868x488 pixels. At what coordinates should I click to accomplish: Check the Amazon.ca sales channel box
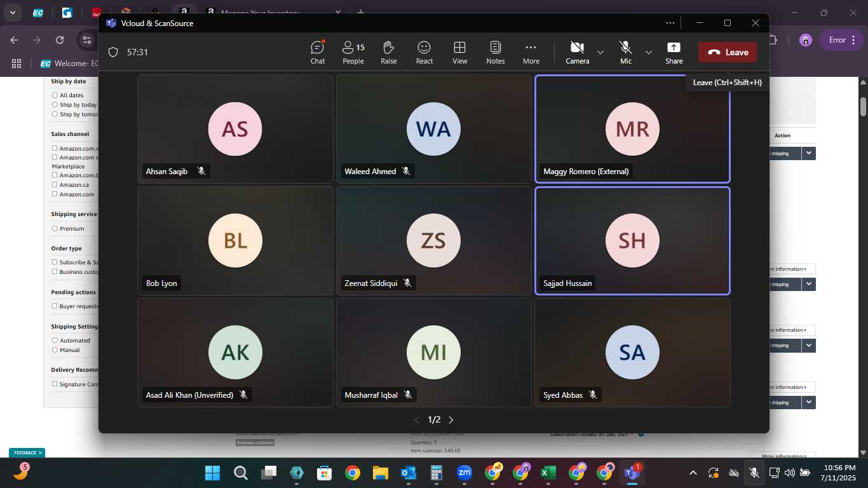point(55,184)
